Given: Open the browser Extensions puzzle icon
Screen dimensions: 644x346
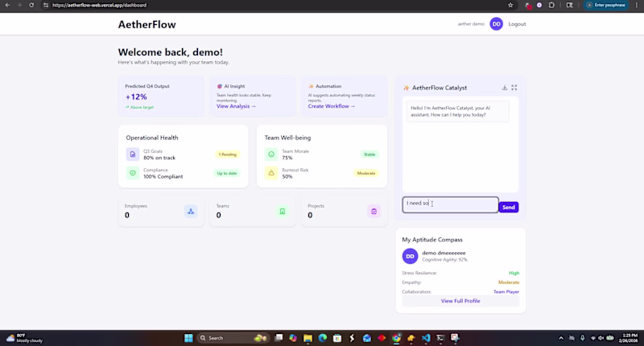Looking at the screenshot, I should tap(551, 5).
